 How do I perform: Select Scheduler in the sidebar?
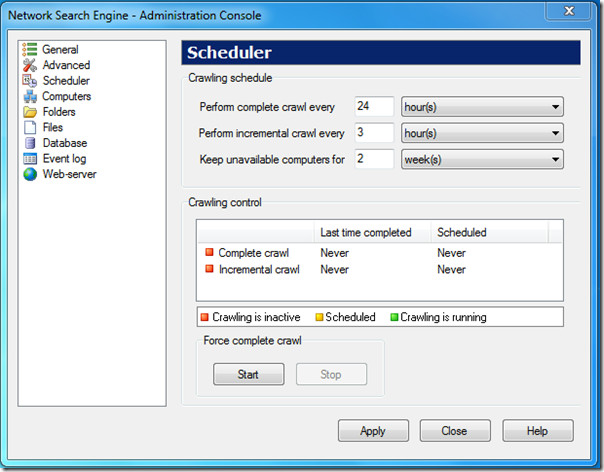tap(66, 81)
